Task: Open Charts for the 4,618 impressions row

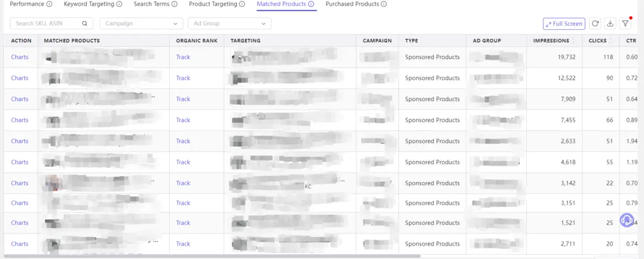Action: pos(20,162)
